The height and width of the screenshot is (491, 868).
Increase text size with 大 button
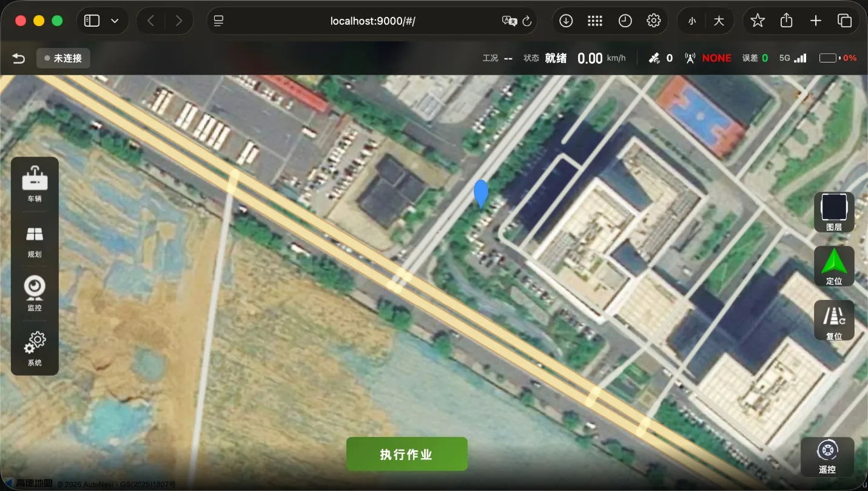719,21
